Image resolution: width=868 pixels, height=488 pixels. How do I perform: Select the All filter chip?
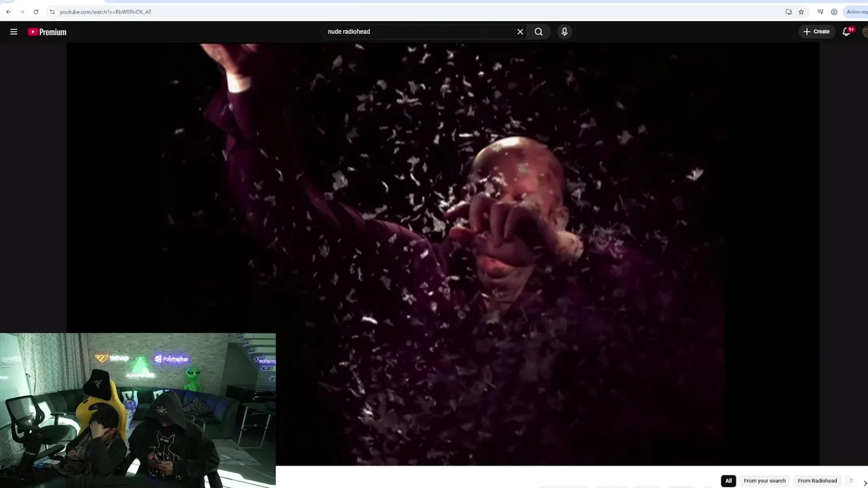tap(728, 481)
